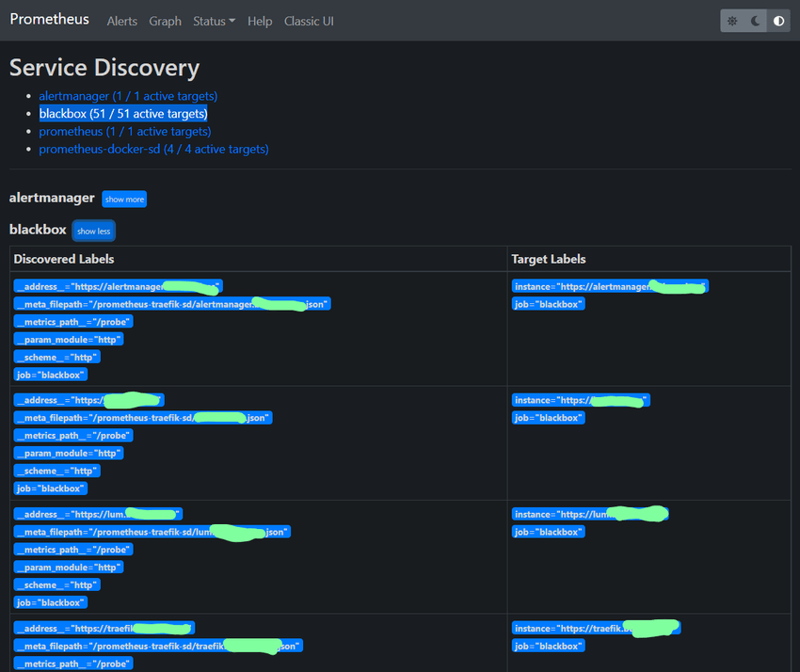Screen dimensions: 800x672
Task: Click __param_module http label in alertmanager row
Action: coord(69,340)
